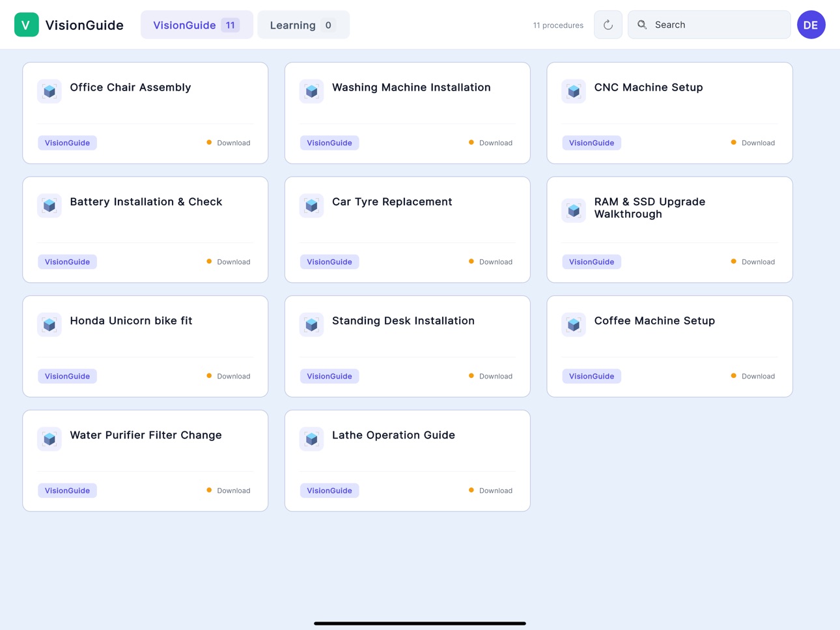This screenshot has height=630, width=840.
Task: Download the Washing Machine Installation procedure
Action: point(490,143)
